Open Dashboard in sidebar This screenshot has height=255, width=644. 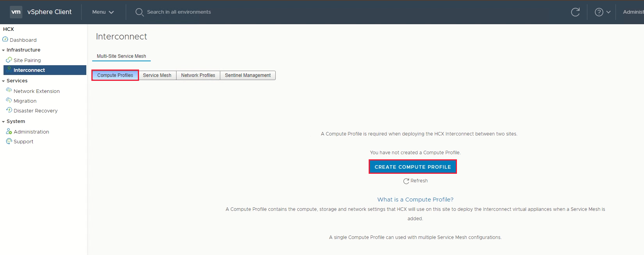(23, 40)
